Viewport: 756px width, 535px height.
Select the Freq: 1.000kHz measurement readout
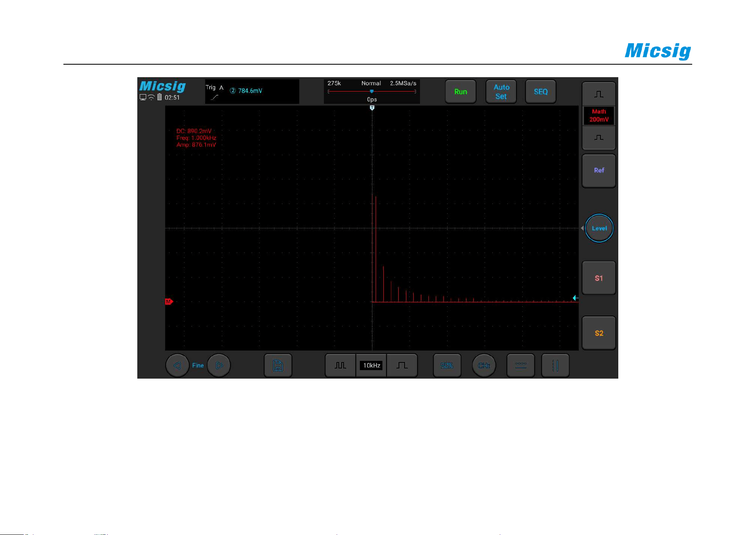coord(196,138)
